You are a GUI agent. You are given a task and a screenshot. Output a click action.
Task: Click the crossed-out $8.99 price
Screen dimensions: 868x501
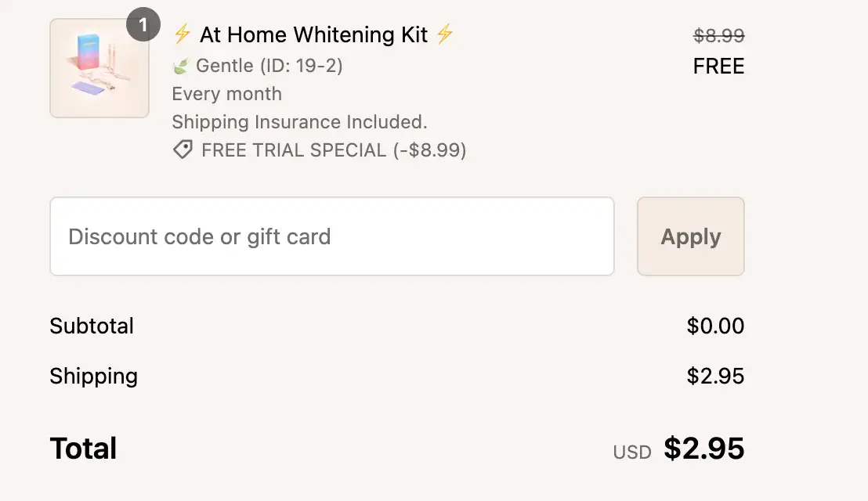click(x=719, y=35)
